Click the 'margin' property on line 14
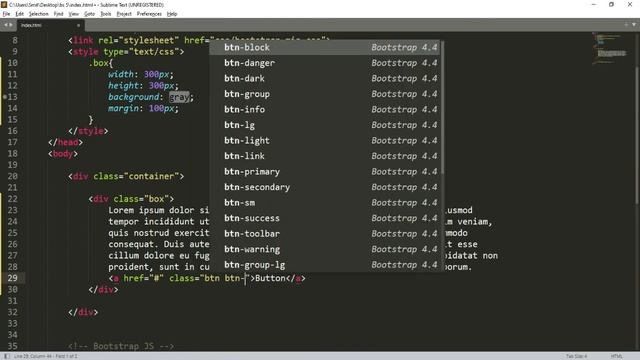640x360 pixels. click(123, 109)
